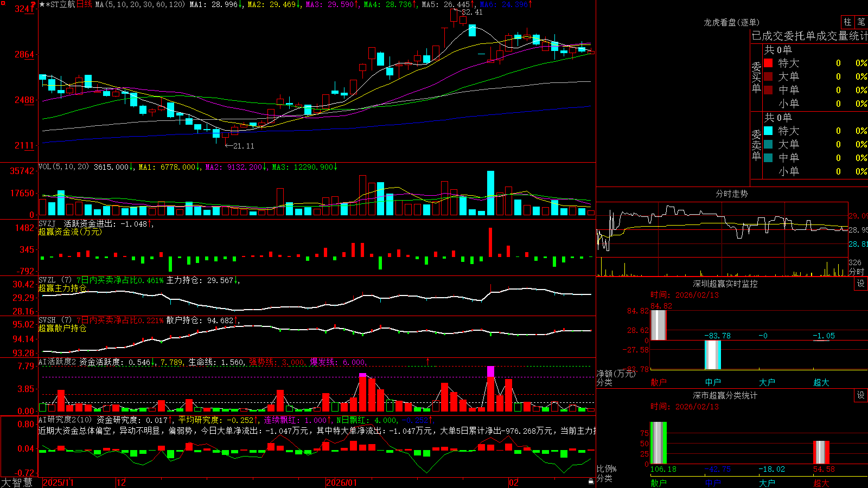The image size is (868, 488).
Task: Click the 龙虎看盘(逐单) panel title
Action: tap(731, 22)
